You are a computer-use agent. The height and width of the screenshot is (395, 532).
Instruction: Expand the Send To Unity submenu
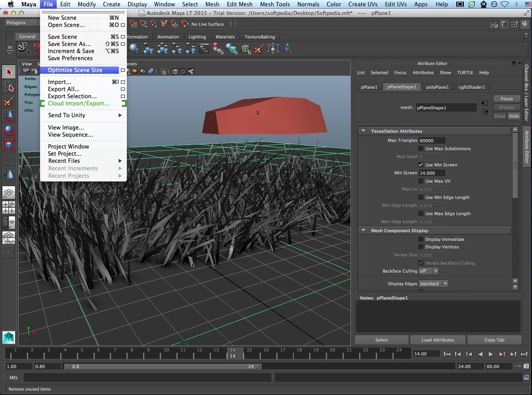pos(83,115)
